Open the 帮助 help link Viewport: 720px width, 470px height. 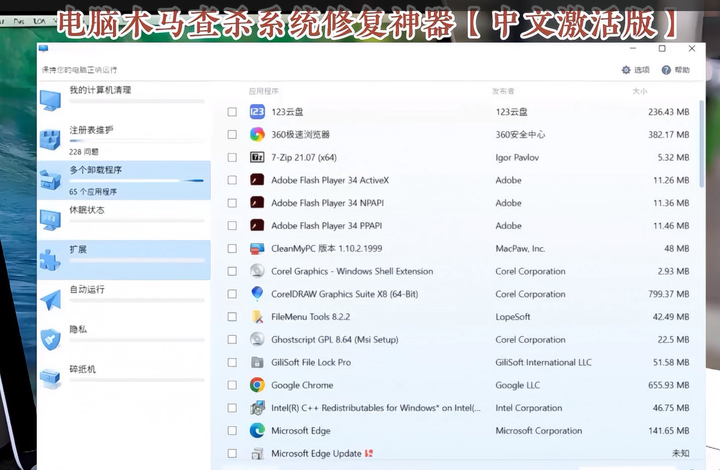tap(675, 70)
